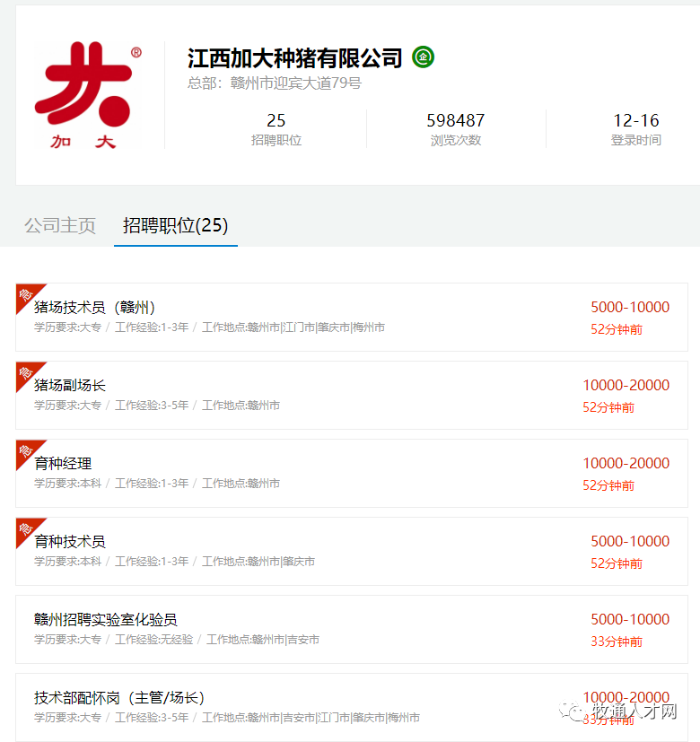700x742 pixels.
Task: Open job 赣州招聘实验室化验员
Action: pyautogui.click(x=106, y=619)
